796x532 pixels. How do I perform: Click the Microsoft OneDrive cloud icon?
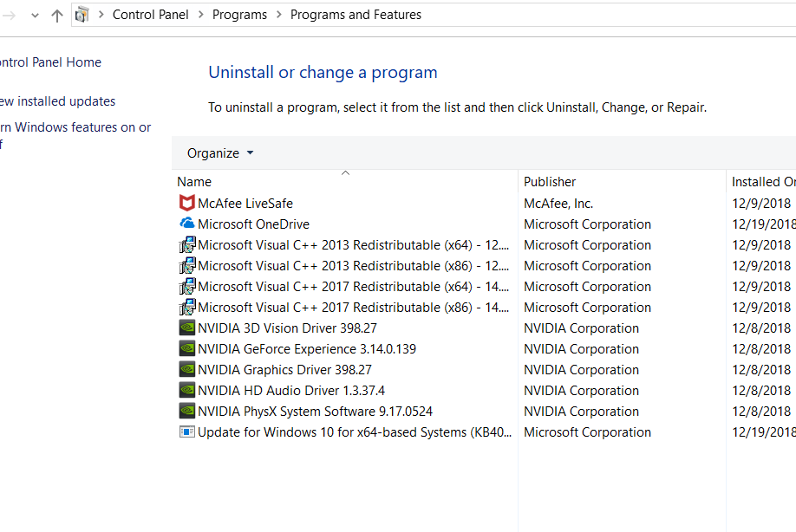186,224
